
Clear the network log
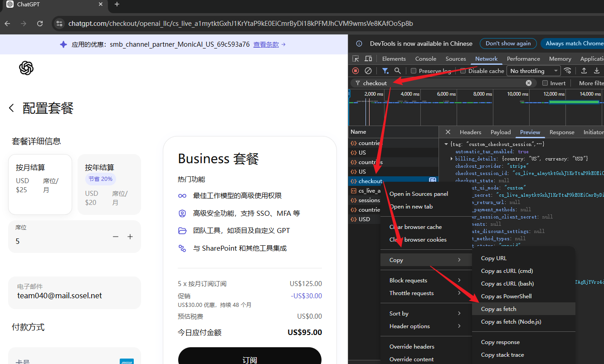(368, 71)
